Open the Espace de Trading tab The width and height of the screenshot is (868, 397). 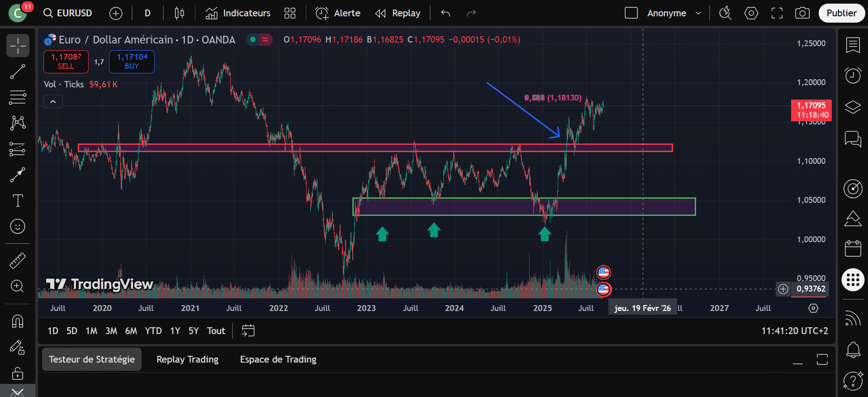(278, 359)
